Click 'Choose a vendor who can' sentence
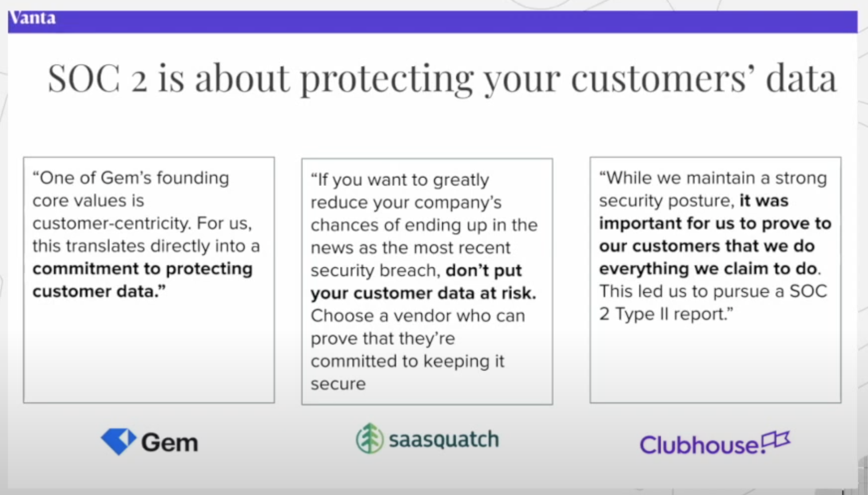868x495 pixels. pyautogui.click(x=418, y=316)
